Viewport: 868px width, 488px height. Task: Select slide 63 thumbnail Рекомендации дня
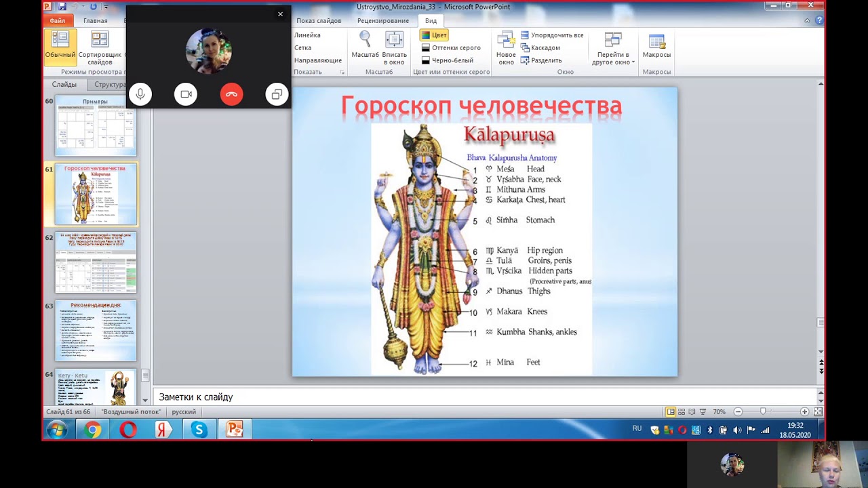click(96, 331)
